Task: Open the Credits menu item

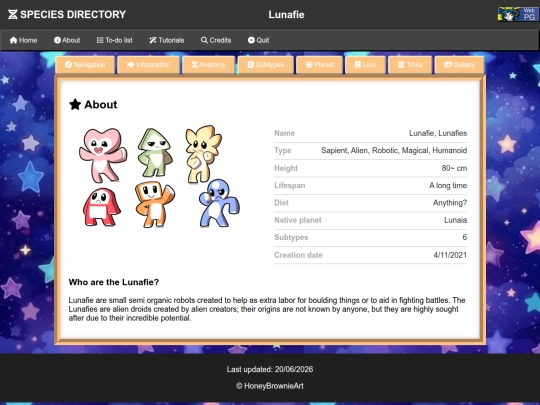Action: pyautogui.click(x=216, y=40)
